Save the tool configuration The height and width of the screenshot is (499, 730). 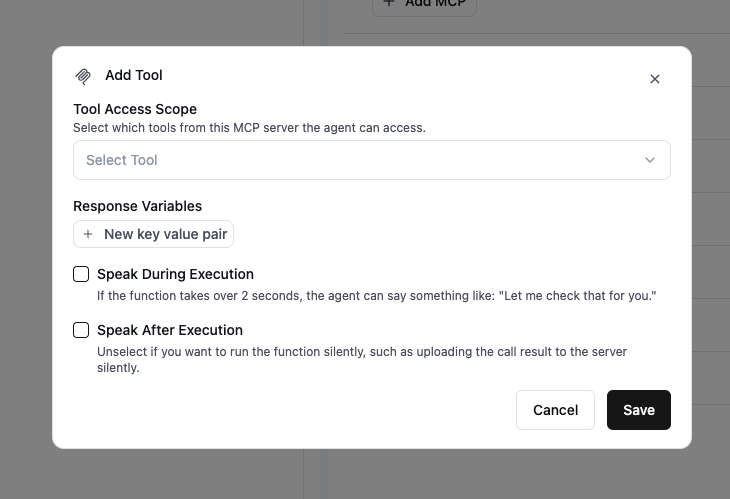pyautogui.click(x=639, y=410)
